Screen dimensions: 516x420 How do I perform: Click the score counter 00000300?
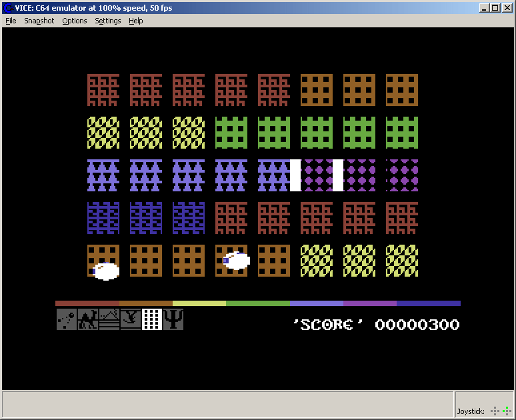(x=417, y=325)
